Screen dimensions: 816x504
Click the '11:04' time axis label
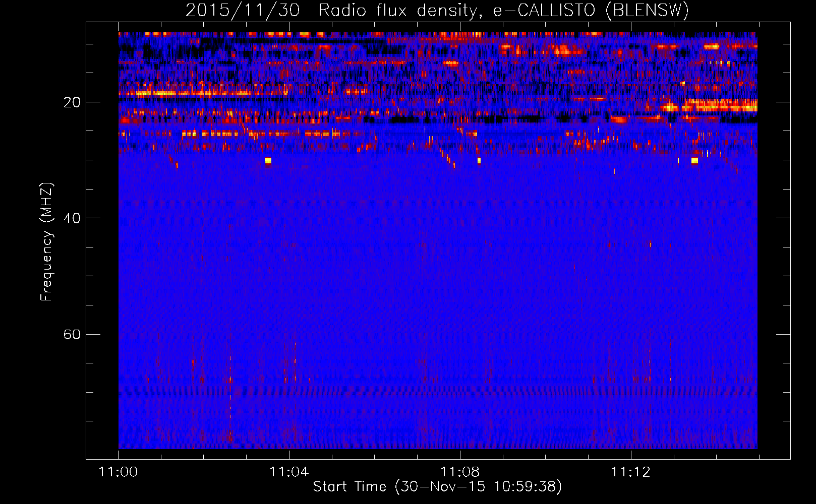289,472
